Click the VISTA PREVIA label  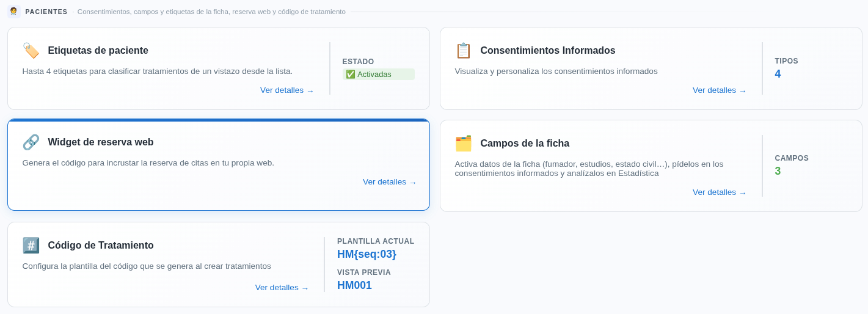(x=364, y=272)
